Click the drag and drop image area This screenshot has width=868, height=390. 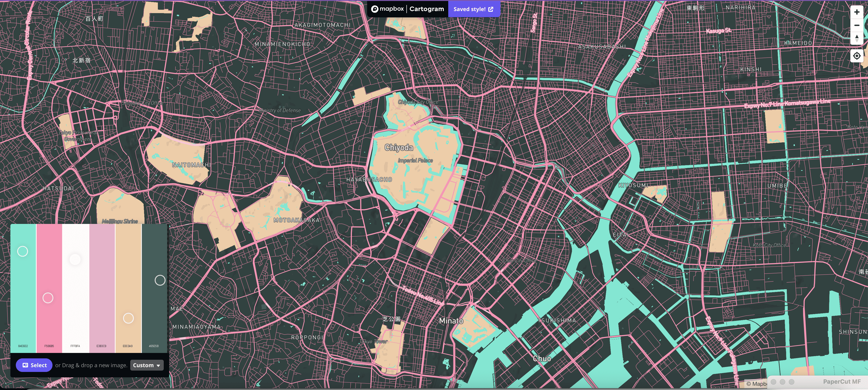(x=91, y=365)
